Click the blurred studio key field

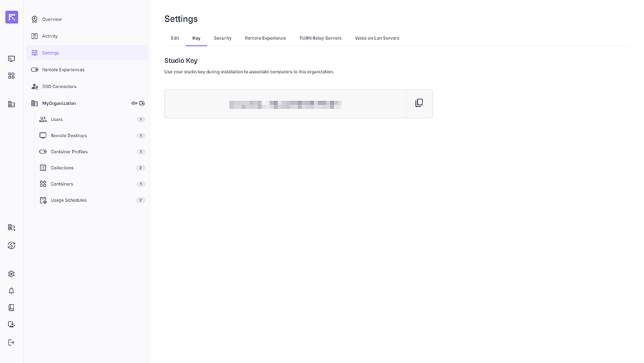coord(285,104)
